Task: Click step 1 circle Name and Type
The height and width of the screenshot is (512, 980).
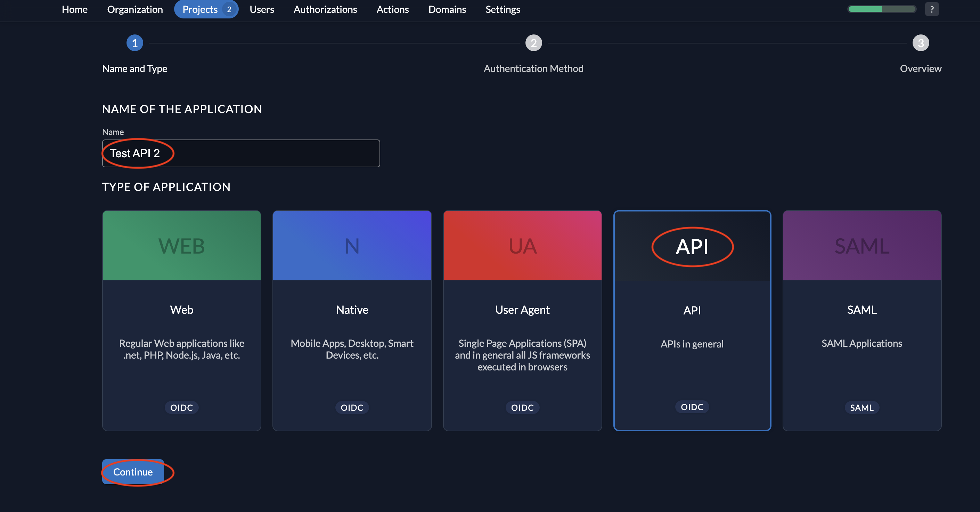Action: coord(135,43)
